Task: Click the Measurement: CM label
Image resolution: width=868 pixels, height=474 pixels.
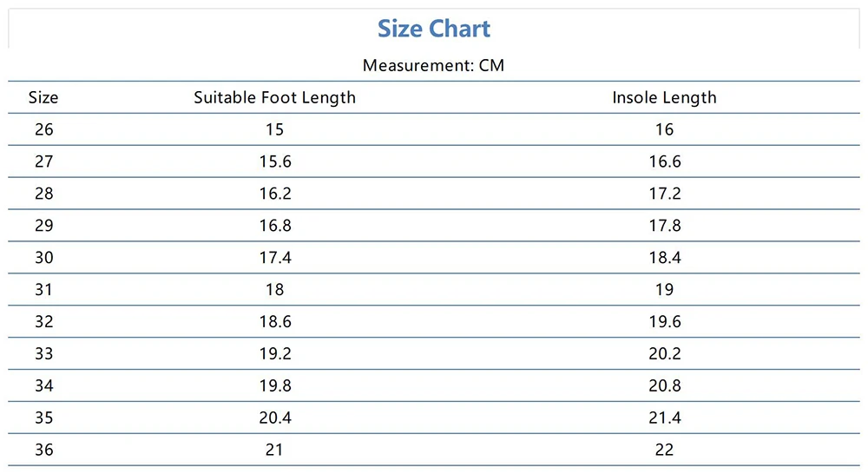Action: 433,66
